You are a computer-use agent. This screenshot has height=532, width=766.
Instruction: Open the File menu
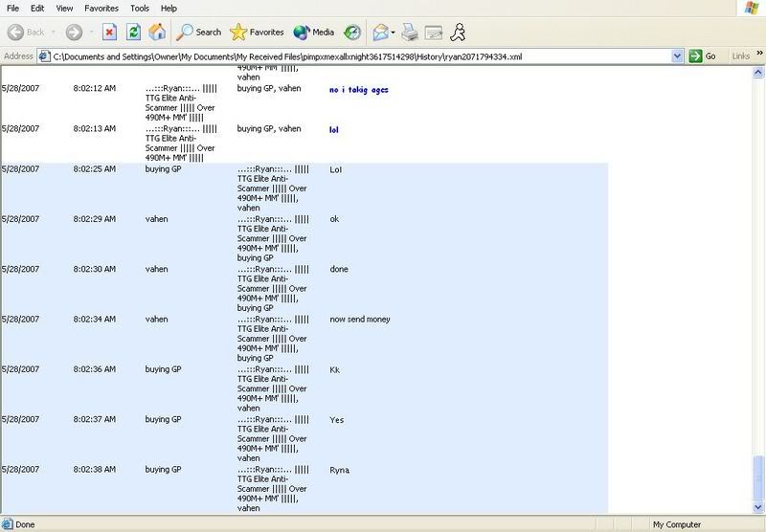pos(14,8)
